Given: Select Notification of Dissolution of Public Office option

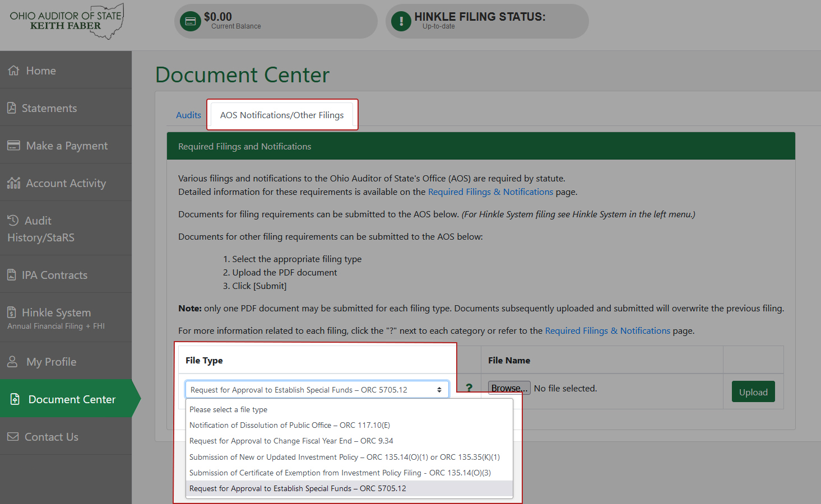Looking at the screenshot, I should click(289, 426).
